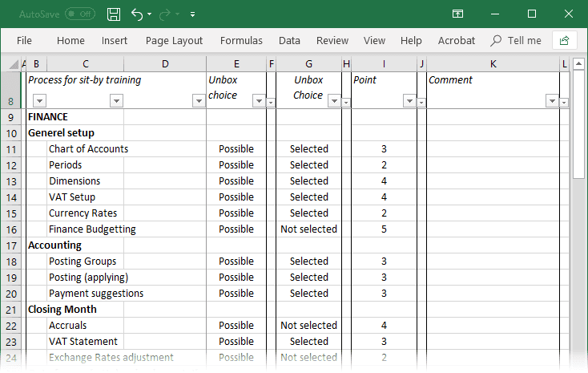Image resolution: width=588 pixels, height=373 pixels.
Task: Toggle the AutoSave switch
Action: pyautogui.click(x=80, y=14)
